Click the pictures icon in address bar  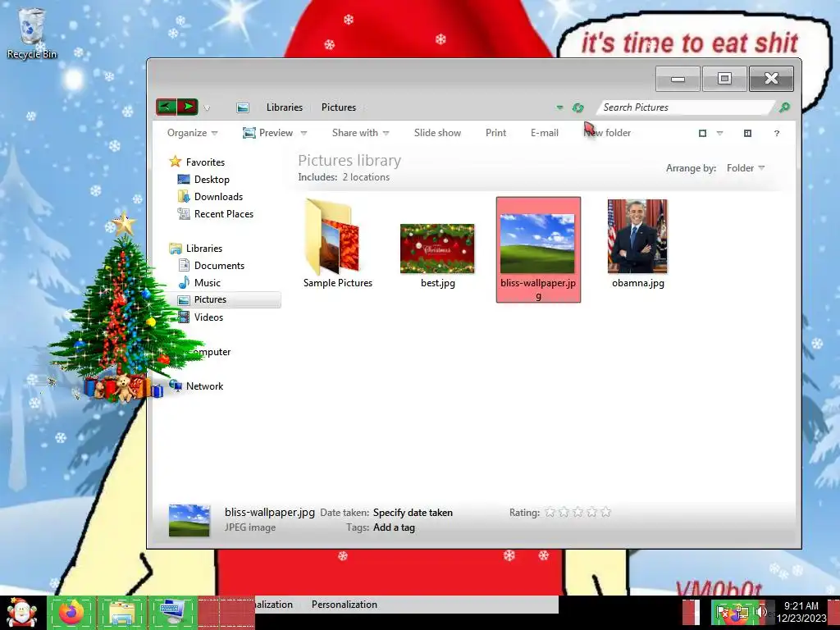click(x=243, y=107)
